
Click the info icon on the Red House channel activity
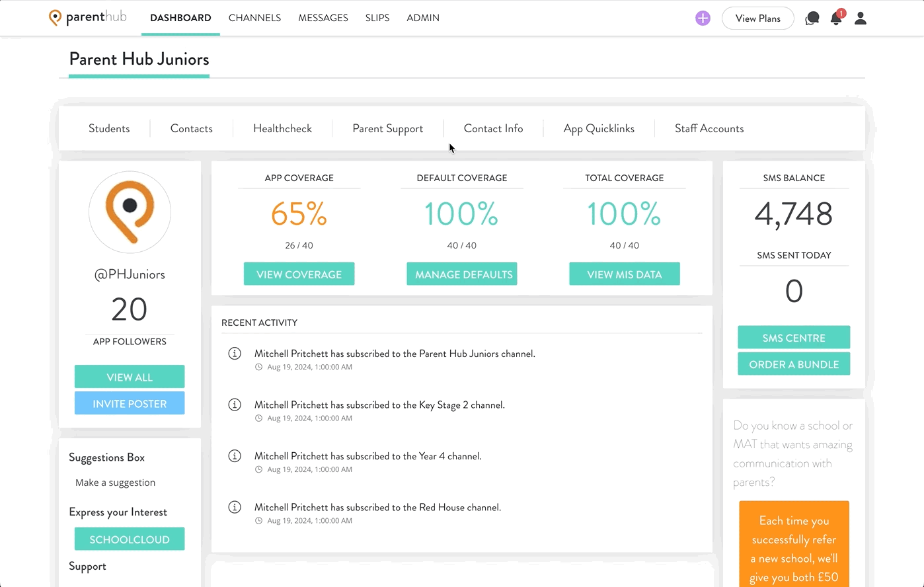click(235, 507)
